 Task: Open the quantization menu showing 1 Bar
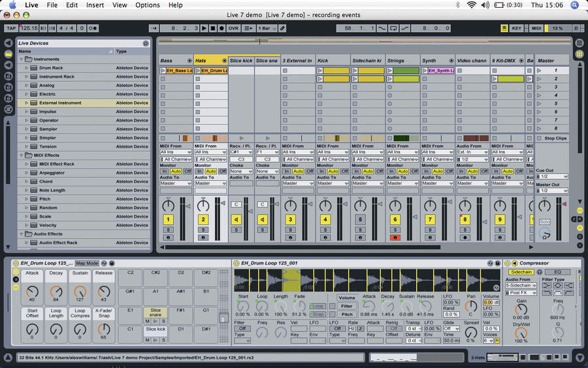(x=267, y=28)
